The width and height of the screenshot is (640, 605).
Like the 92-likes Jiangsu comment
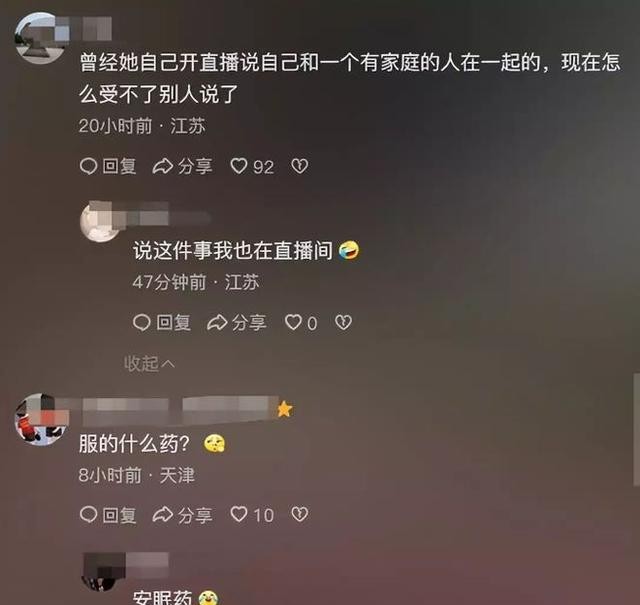click(252, 167)
